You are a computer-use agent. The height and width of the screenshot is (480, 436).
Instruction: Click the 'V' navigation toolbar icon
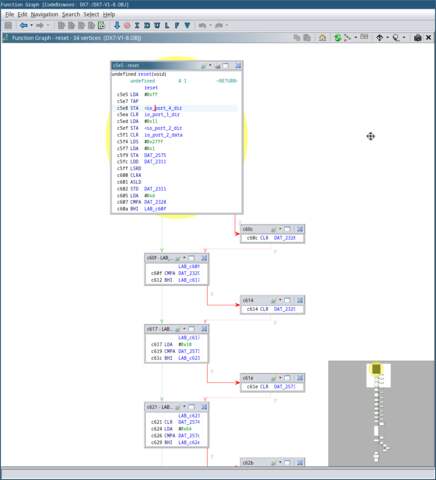point(187,25)
